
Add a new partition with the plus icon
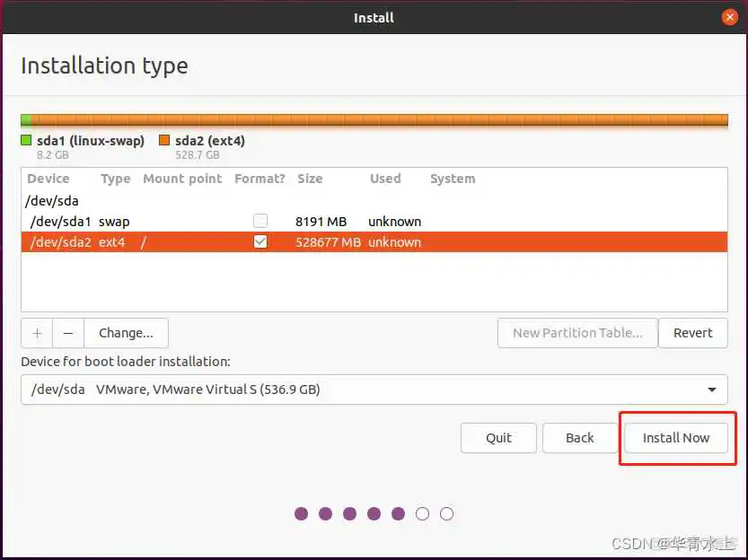click(36, 333)
